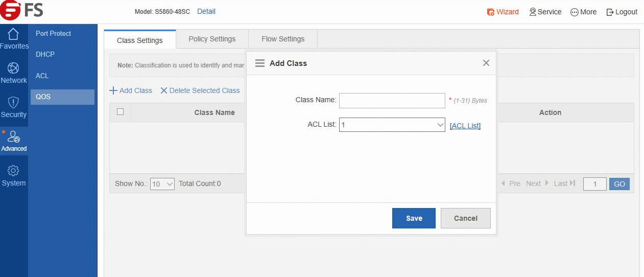Screen dimensions: 644x277
Task: Open the ACL List link
Action: pyautogui.click(x=465, y=126)
